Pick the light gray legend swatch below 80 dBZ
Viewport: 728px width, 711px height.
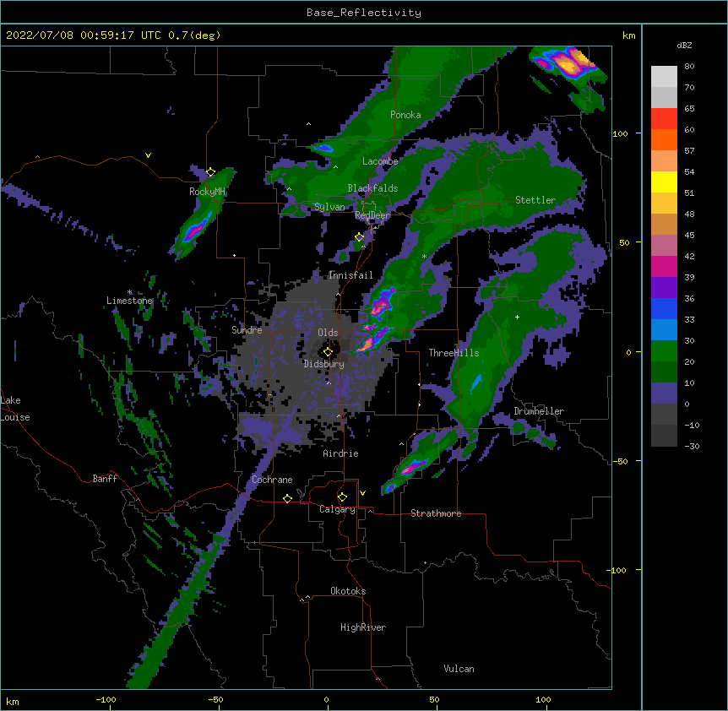(664, 77)
